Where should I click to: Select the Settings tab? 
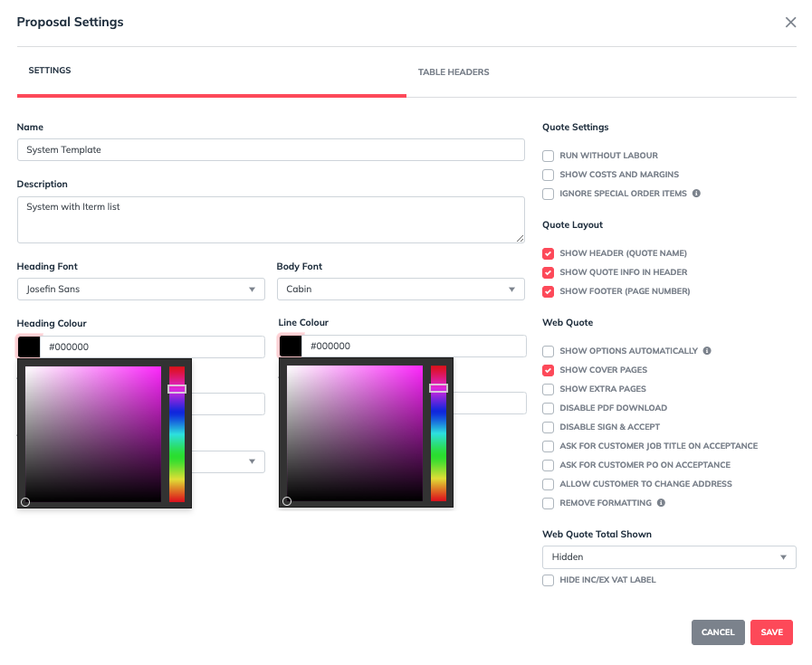pos(50,71)
